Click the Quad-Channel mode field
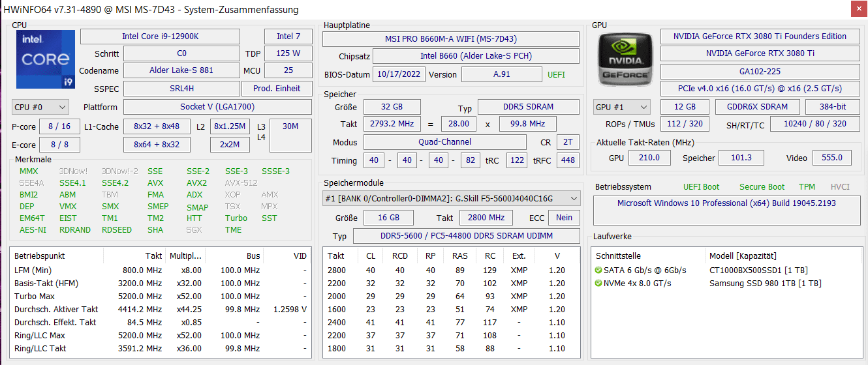Screen dimensions: 868x365 444,142
